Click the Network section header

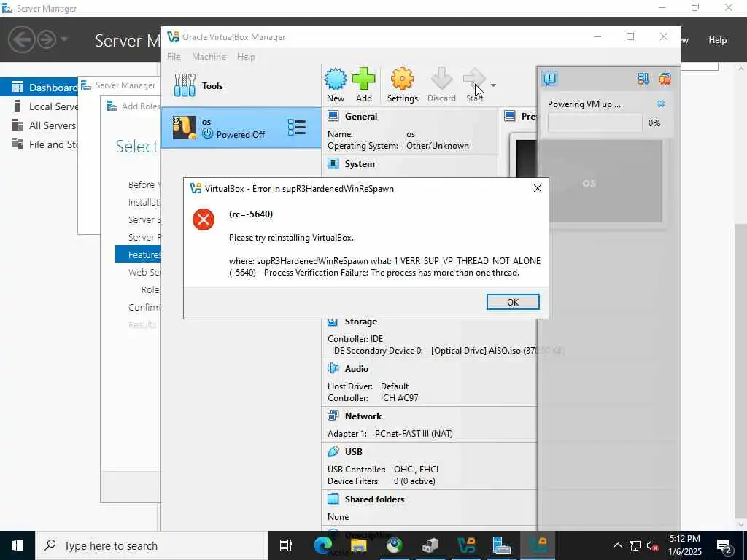click(x=363, y=416)
